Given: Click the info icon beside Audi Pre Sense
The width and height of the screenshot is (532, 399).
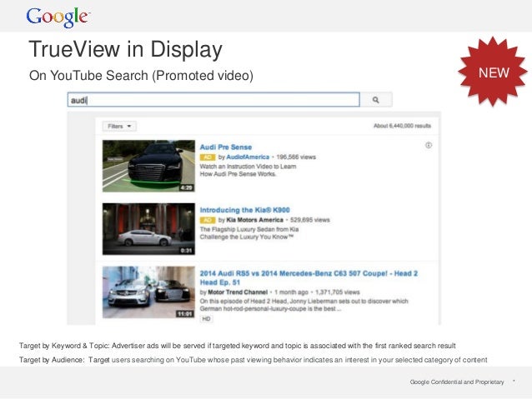Looking at the screenshot, I should 429,146.
